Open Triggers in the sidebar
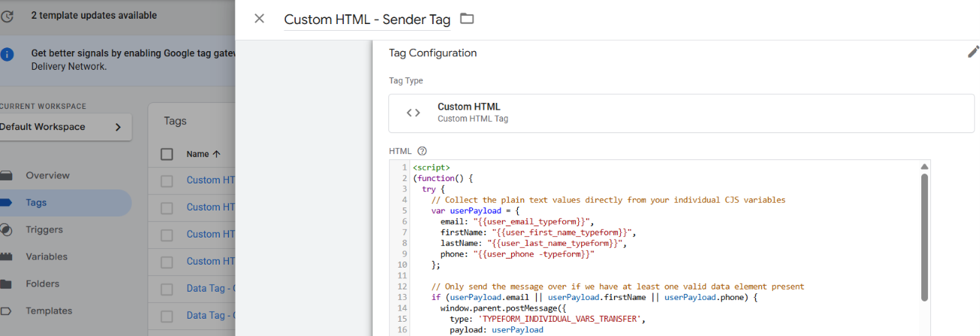This screenshot has width=980, height=336. (44, 229)
